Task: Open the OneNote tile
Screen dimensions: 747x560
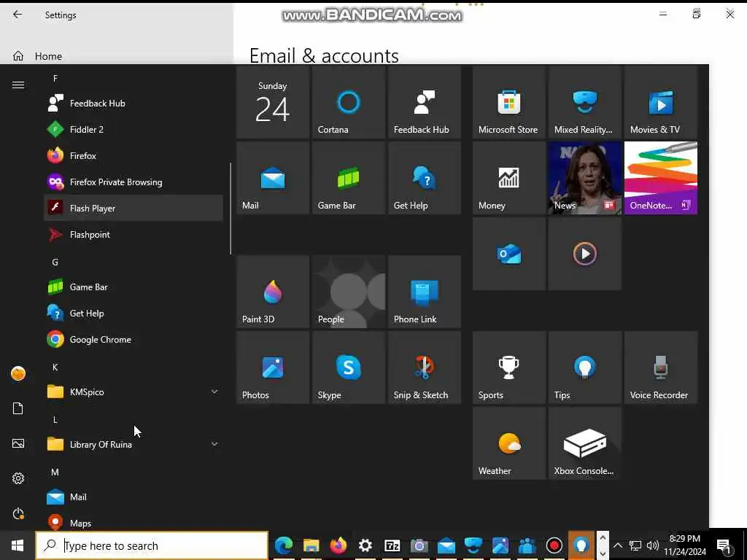Action: [661, 178]
